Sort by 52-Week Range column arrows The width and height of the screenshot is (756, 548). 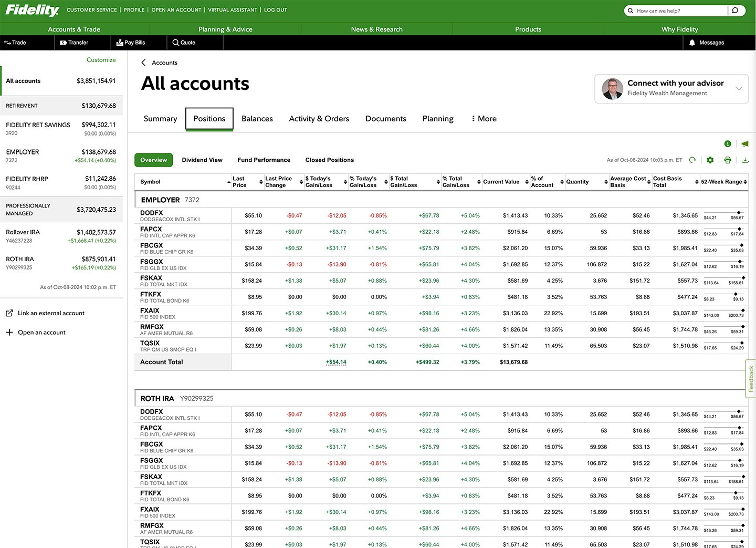coord(745,182)
